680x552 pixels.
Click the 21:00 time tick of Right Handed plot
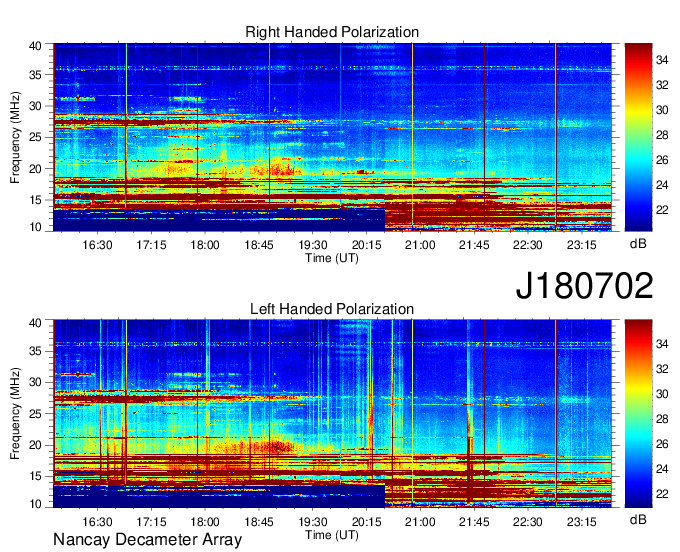(420, 245)
